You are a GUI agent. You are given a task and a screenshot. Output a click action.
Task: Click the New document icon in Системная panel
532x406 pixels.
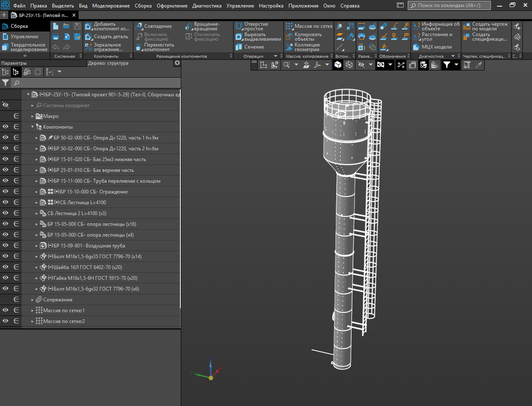click(56, 26)
